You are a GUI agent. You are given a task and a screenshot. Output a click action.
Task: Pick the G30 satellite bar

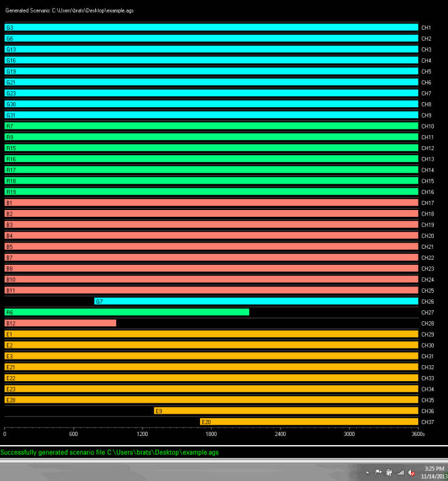coord(211,104)
